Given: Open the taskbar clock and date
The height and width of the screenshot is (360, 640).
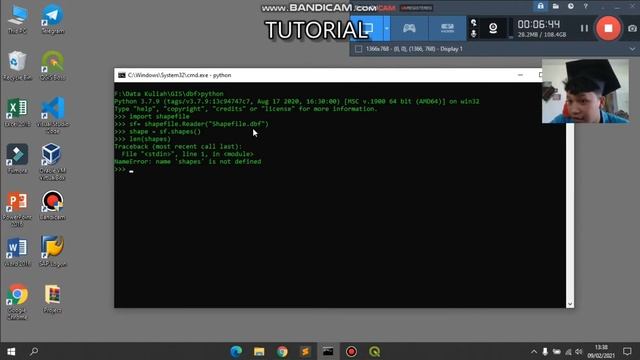Looking at the screenshot, I should 601,351.
